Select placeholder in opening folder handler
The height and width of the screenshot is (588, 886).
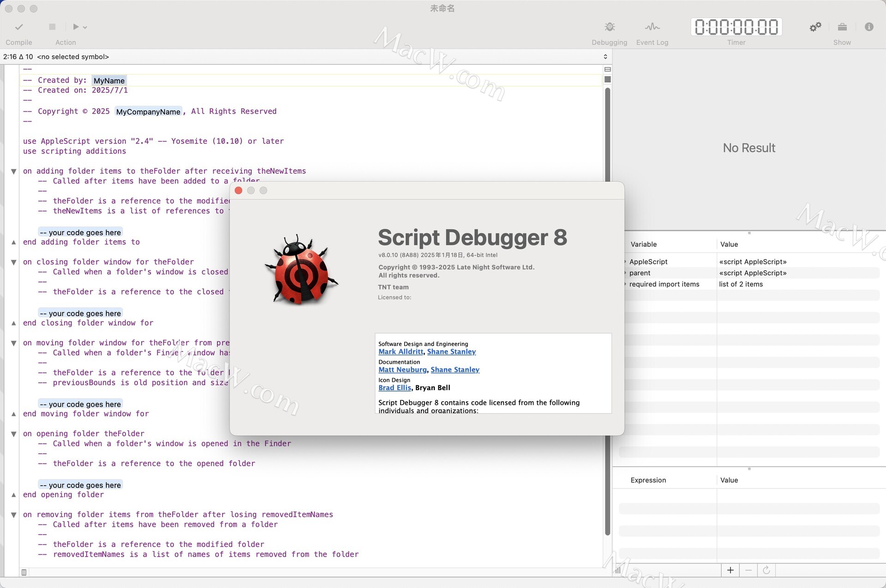pyautogui.click(x=80, y=485)
